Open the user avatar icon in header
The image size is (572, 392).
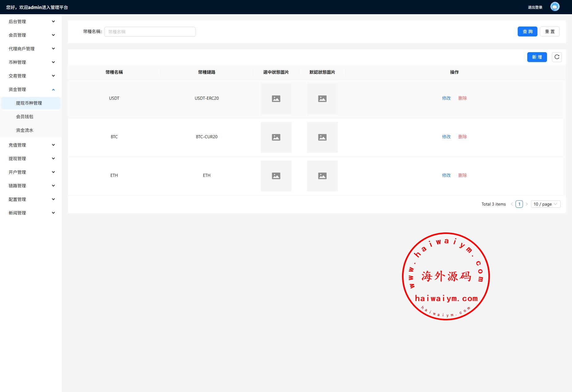(x=555, y=7)
